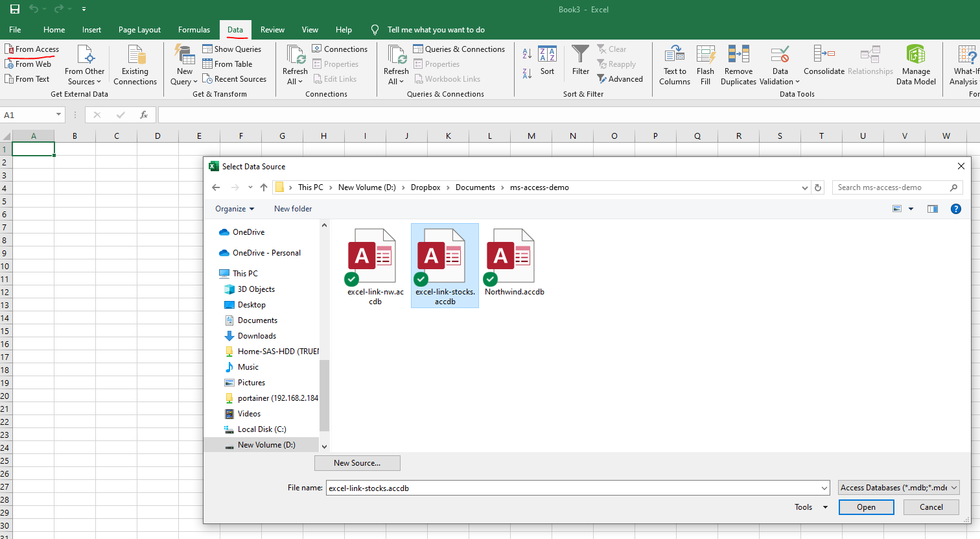Open the change view dropdown arrow
980x539 pixels.
(x=911, y=209)
